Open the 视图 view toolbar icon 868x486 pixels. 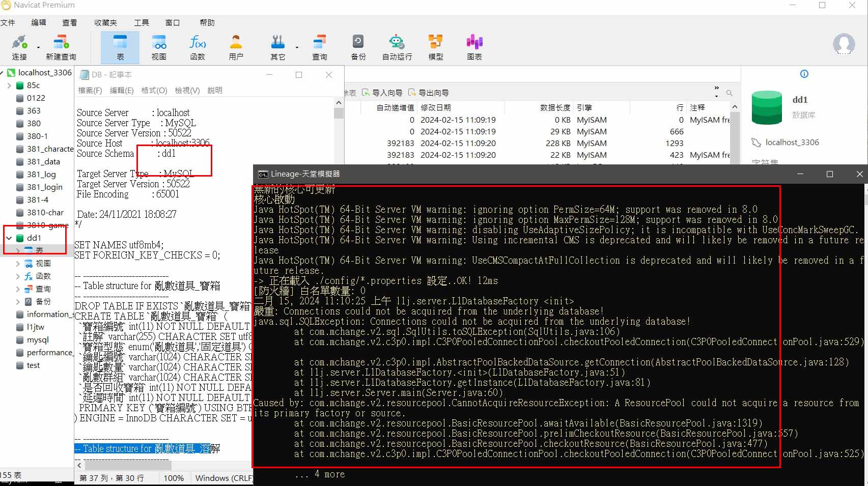click(159, 47)
